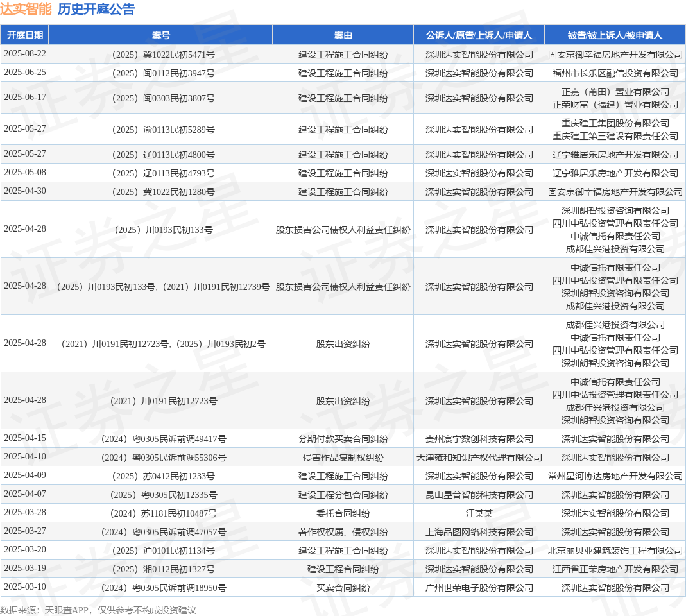Click cause 分期付款买卖合同纠纷

click(343, 439)
